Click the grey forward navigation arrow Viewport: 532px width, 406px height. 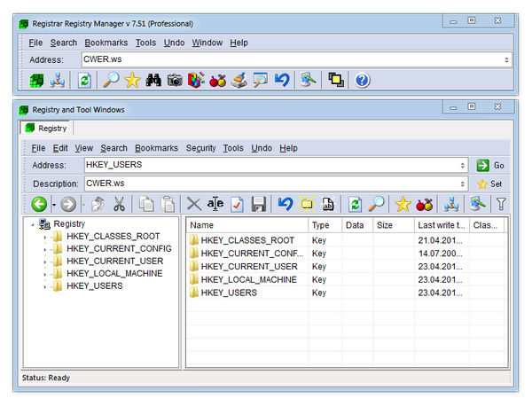[x=68, y=204]
